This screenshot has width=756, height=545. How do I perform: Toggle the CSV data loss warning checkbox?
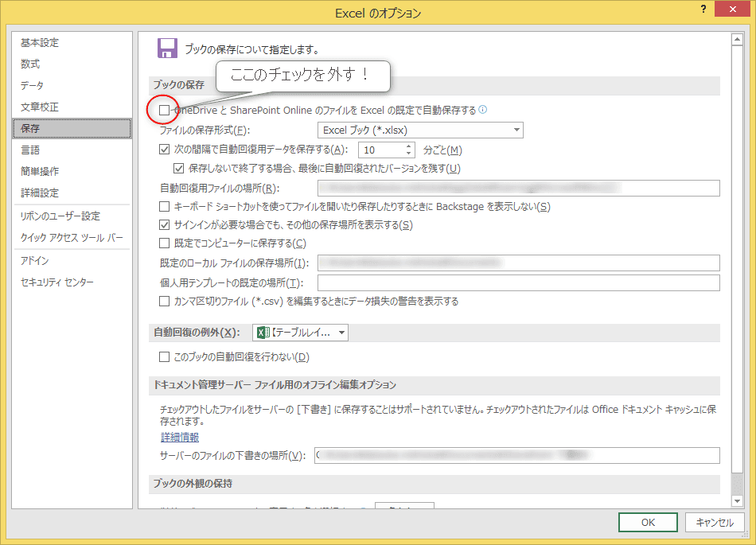pos(165,302)
